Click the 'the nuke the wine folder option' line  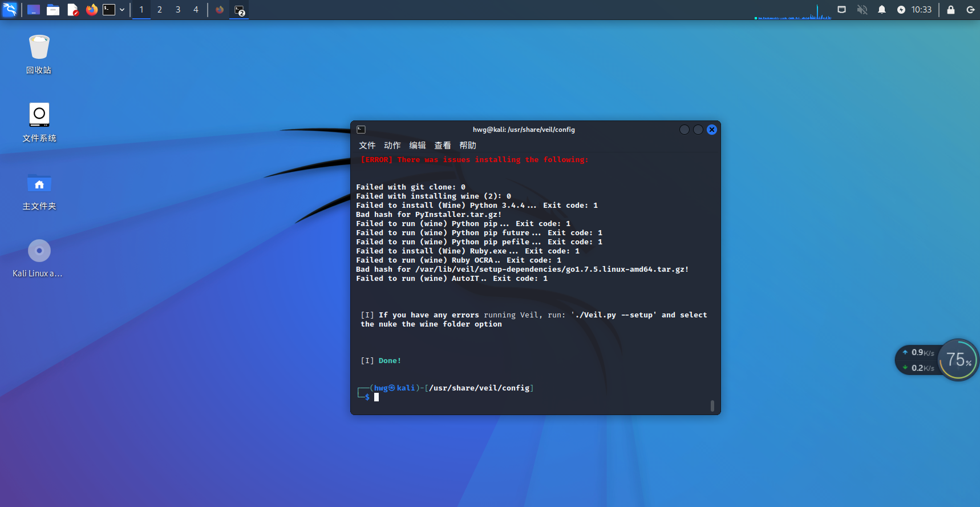tap(431, 324)
